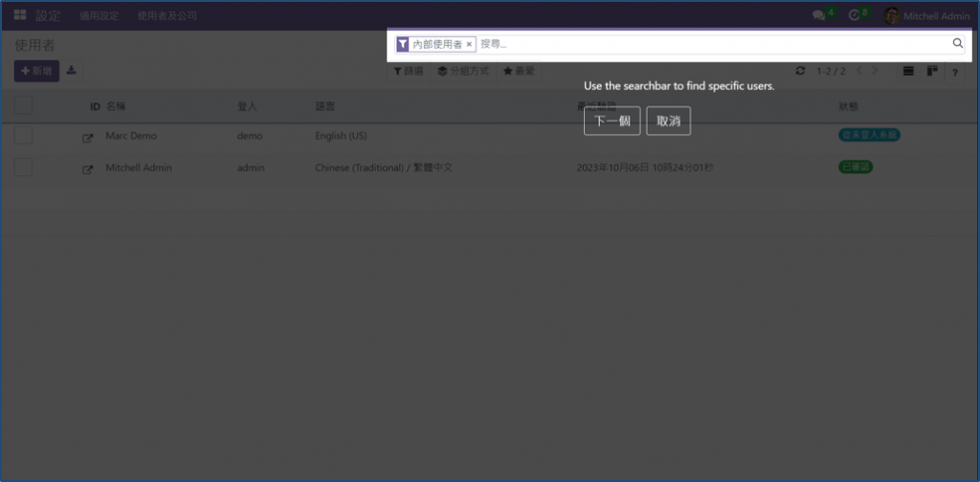Open the 篩選 filters dropdown
Screen dimensions: 980x482
pos(408,71)
